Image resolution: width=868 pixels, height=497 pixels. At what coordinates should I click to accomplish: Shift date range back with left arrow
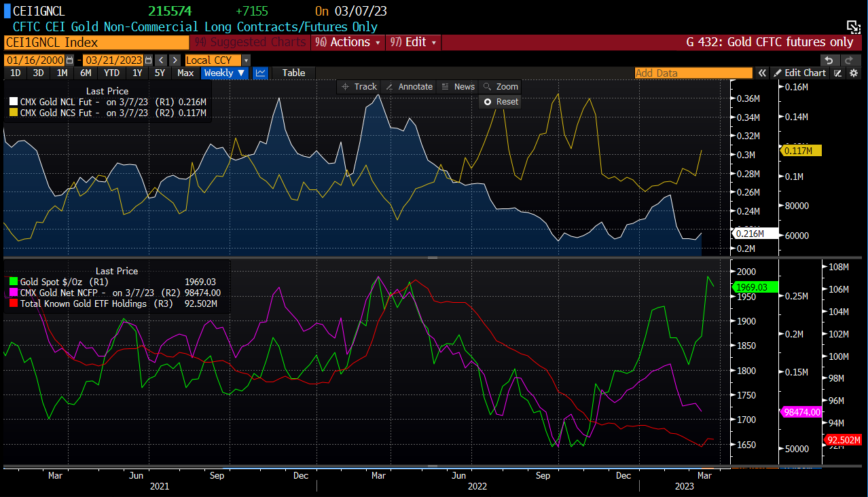pos(160,60)
